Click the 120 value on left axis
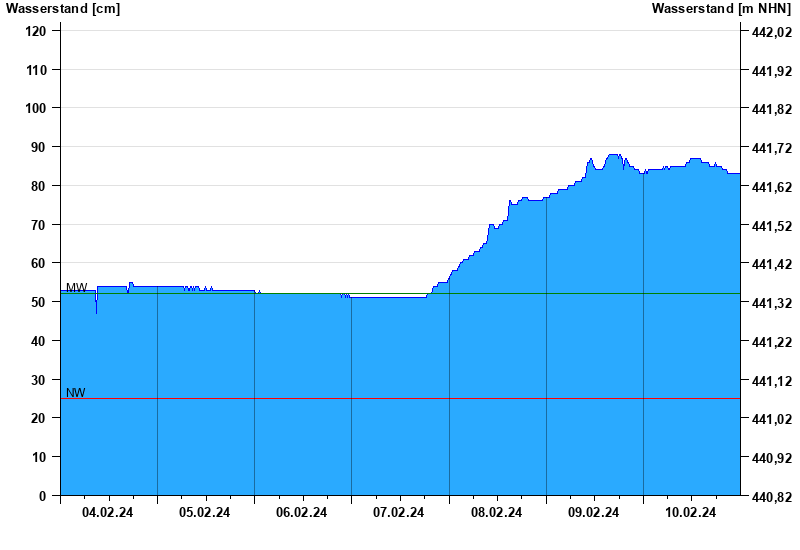 [36, 31]
